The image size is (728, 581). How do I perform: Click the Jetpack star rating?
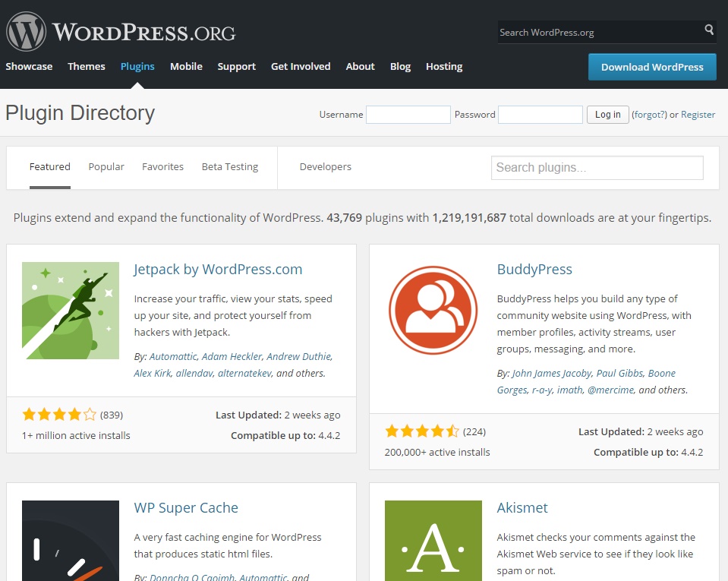click(x=59, y=414)
